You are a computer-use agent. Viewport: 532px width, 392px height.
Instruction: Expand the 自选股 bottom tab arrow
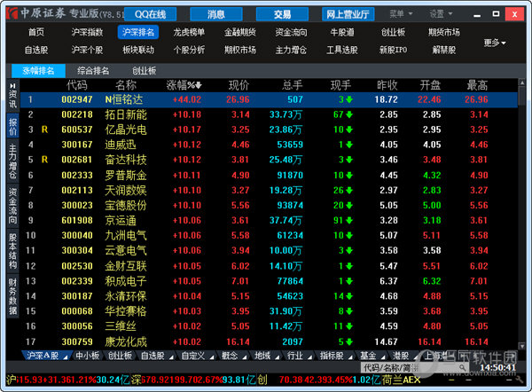[171, 357]
